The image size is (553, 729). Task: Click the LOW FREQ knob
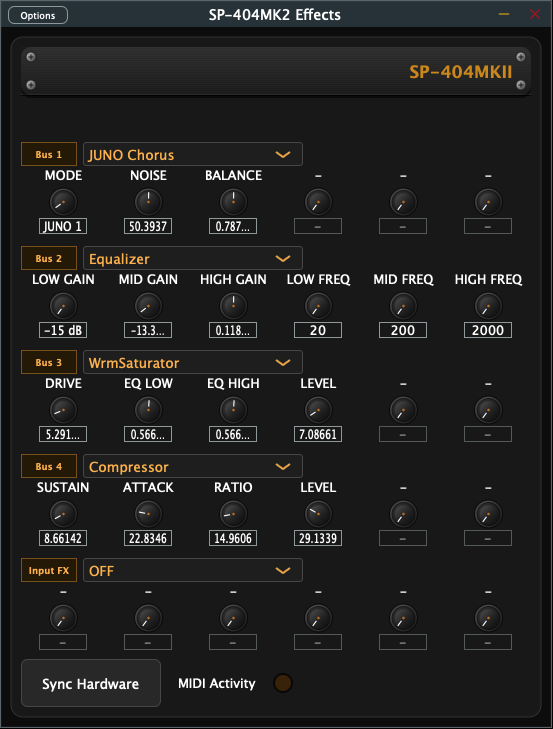tap(318, 306)
